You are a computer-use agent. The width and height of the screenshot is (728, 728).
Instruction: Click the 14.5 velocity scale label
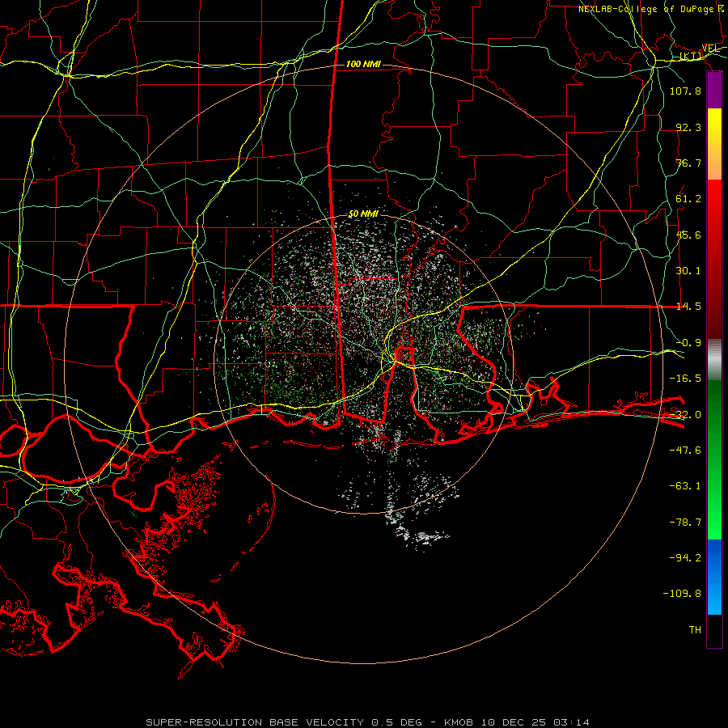[x=688, y=307]
